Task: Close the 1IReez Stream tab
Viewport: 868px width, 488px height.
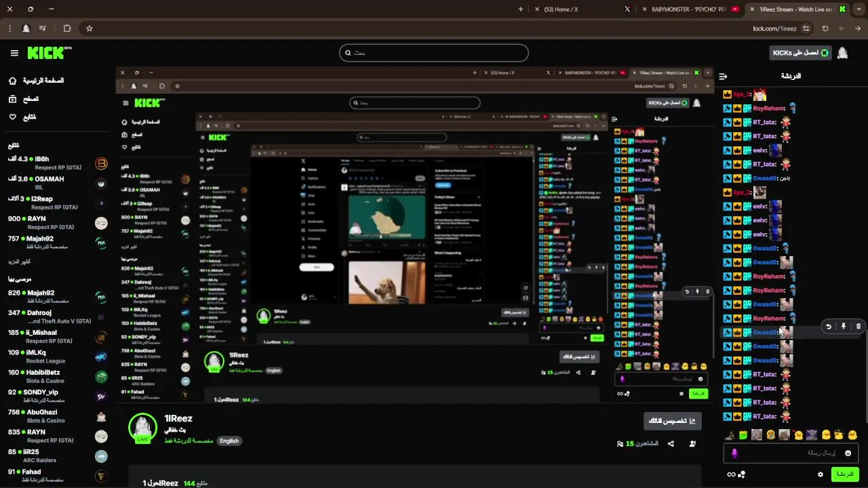Action: point(751,9)
